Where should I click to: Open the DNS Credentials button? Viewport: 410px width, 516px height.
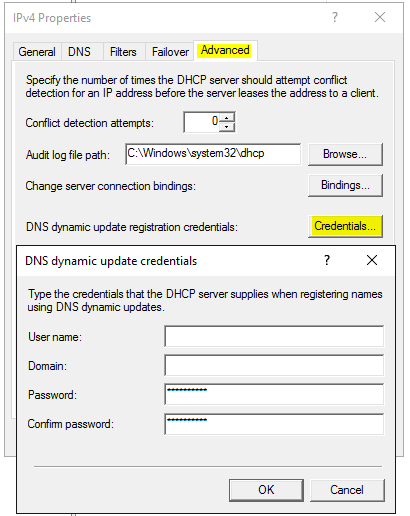[345, 226]
